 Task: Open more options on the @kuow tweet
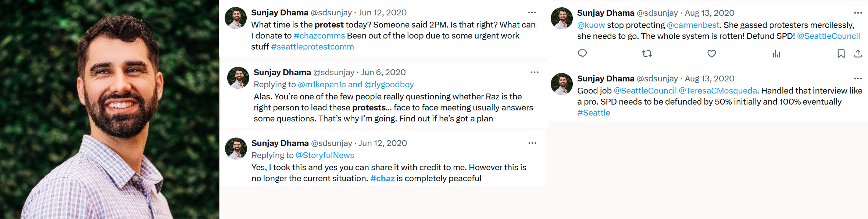tap(858, 13)
